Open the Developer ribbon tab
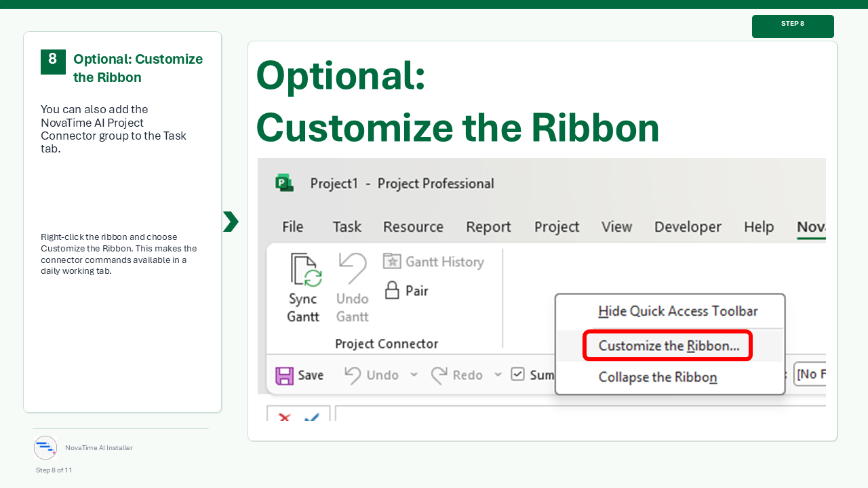The height and width of the screenshot is (488, 868). 688,227
